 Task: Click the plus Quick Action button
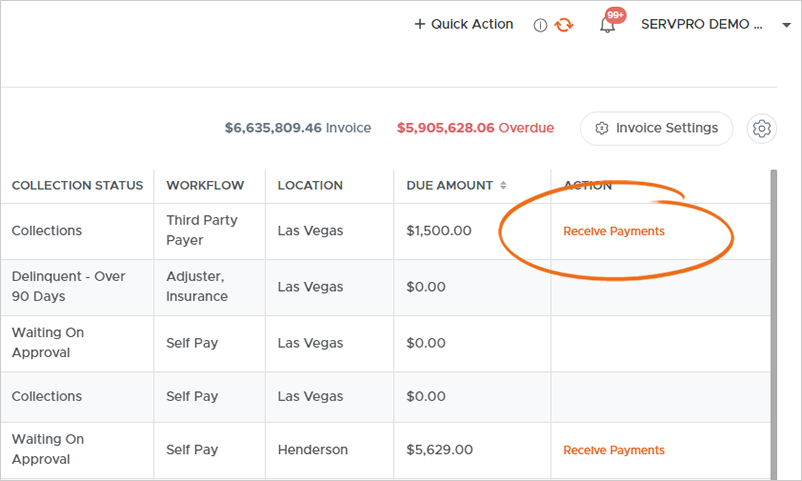[x=464, y=24]
